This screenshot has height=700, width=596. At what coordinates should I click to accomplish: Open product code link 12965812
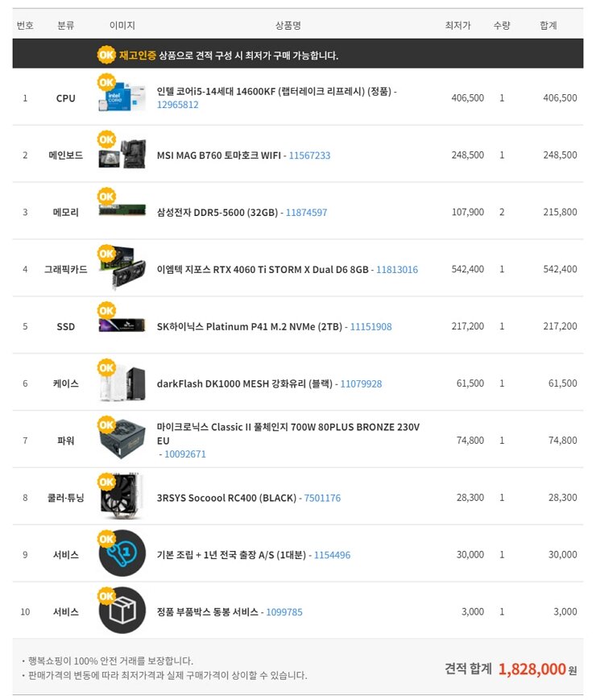177,105
